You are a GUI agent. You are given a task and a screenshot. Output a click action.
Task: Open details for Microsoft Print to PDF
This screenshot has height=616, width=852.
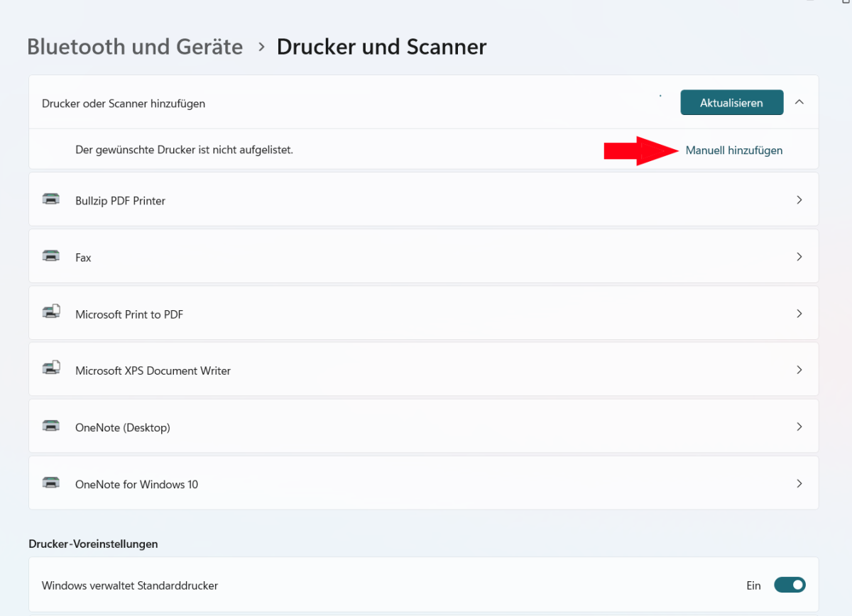(799, 312)
